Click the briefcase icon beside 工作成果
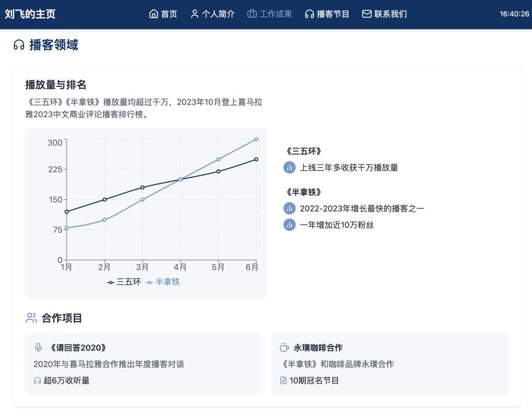532x410 pixels. [252, 14]
